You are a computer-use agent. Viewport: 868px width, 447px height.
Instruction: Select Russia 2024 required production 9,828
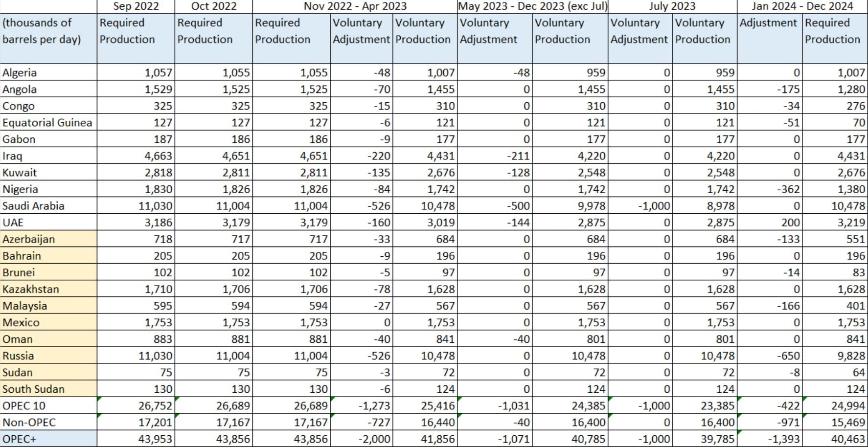click(835, 355)
